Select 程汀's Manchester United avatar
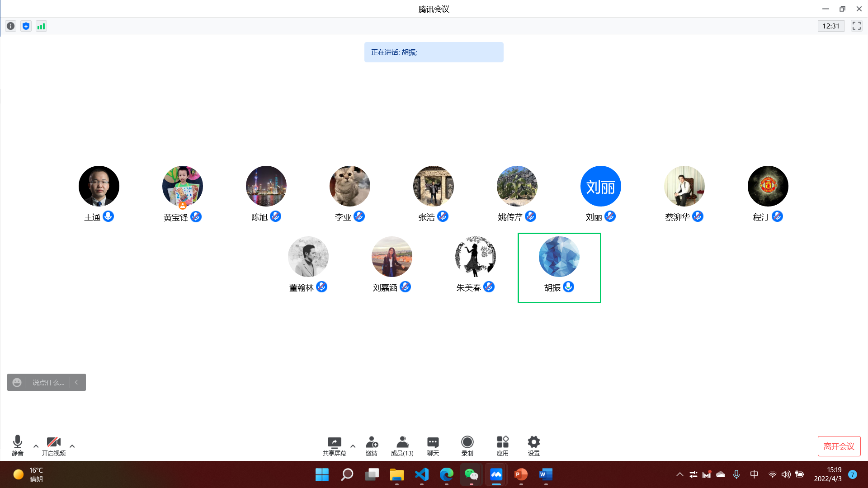The image size is (868, 488). click(768, 186)
